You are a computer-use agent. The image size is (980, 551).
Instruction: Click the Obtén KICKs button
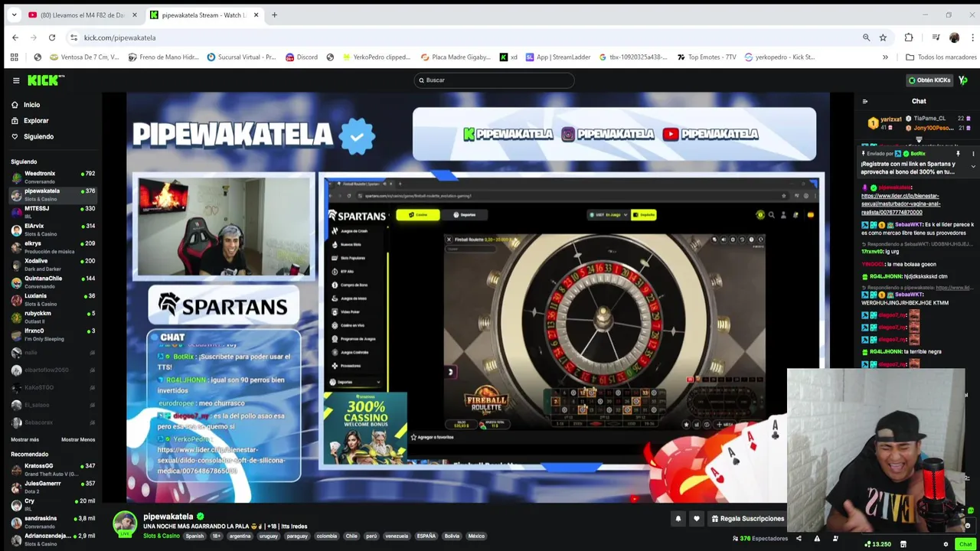[929, 80]
